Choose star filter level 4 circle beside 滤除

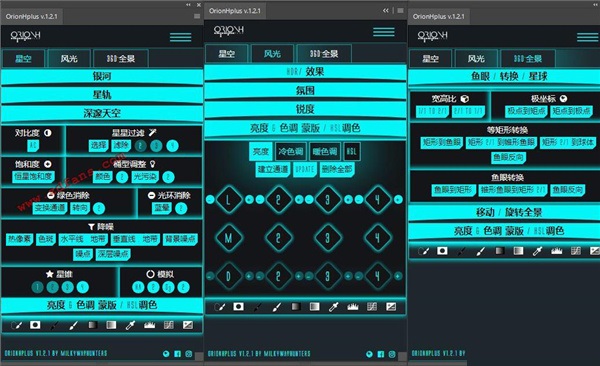click(172, 145)
